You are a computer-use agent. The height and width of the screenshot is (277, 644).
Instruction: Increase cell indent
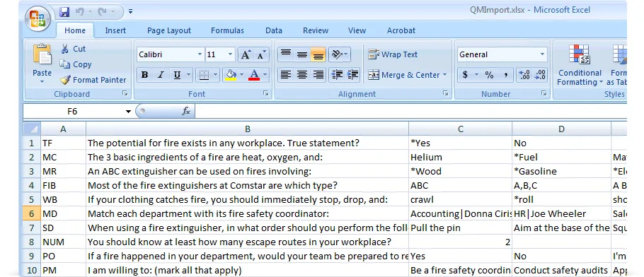[x=352, y=75]
